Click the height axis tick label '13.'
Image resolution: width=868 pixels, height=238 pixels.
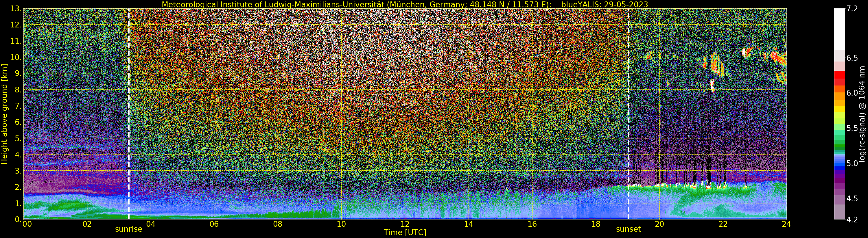tap(16, 9)
